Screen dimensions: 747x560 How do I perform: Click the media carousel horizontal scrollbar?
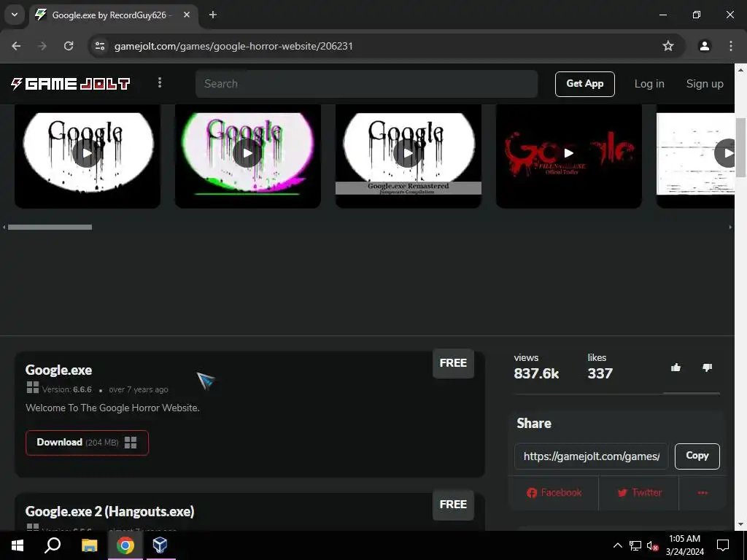[50, 227]
